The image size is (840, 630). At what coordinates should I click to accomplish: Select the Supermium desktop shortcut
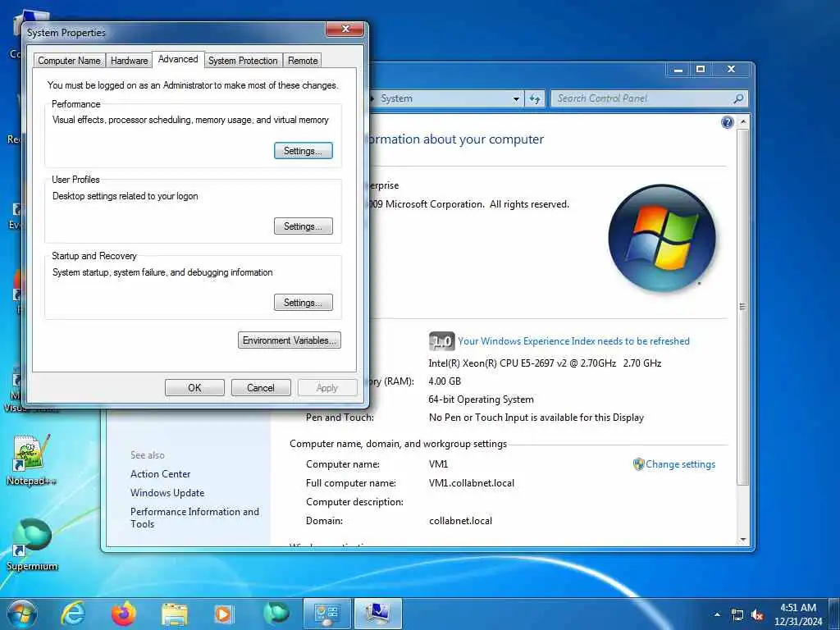point(32,545)
